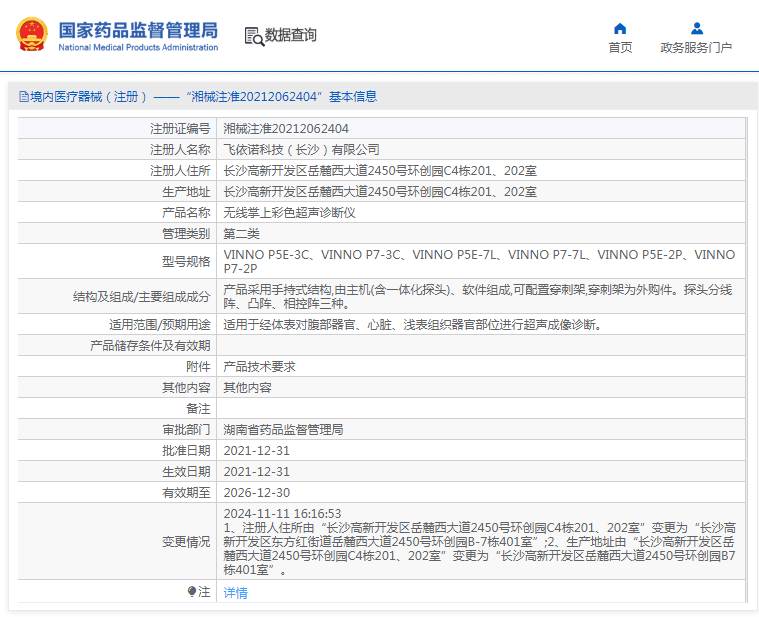Click the 结构及组成 description value
The image size is (759, 617).
(x=478, y=297)
